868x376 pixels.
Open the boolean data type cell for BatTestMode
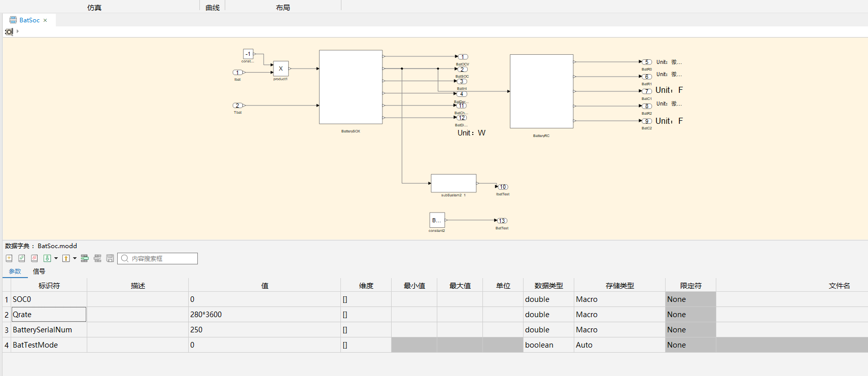pos(549,345)
